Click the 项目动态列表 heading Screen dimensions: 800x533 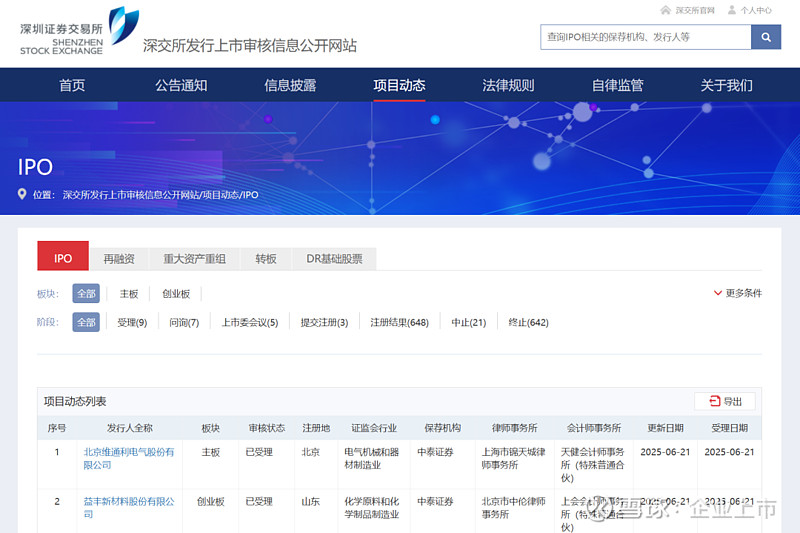tap(75, 401)
